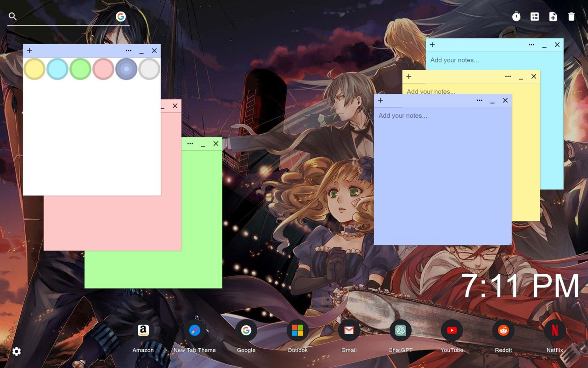Open the Google shortcut in the dock

coord(246,330)
